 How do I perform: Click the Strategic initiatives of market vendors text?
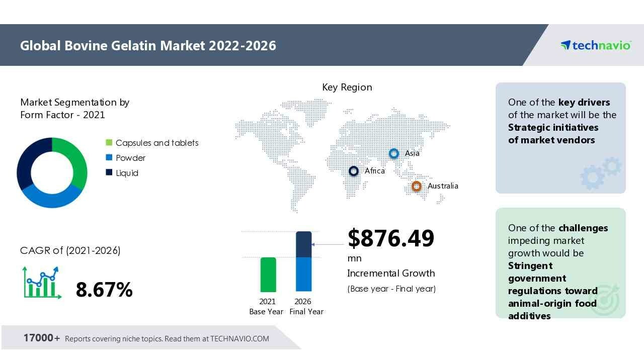tap(553, 134)
